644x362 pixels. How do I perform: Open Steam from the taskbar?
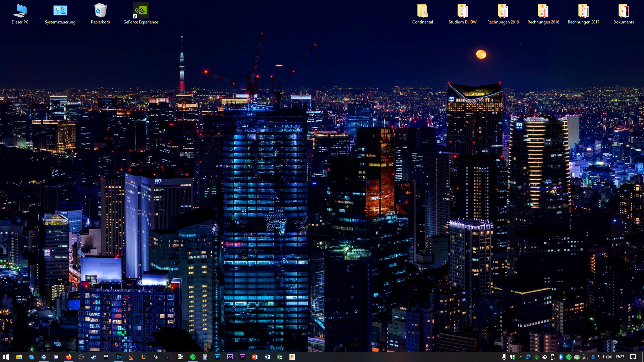[x=93, y=357]
